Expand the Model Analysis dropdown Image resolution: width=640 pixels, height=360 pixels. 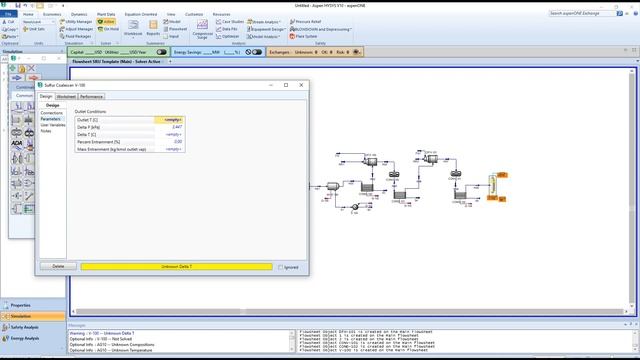279,37
